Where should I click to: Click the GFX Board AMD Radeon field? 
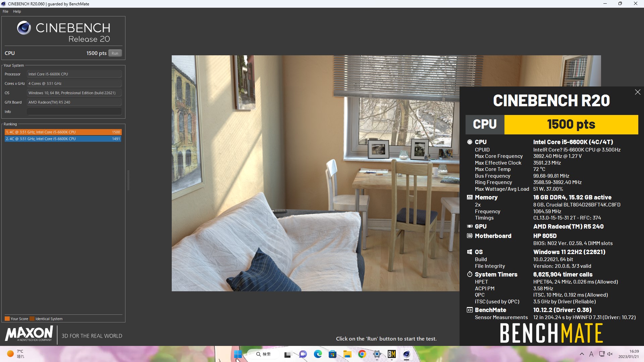coord(74,102)
